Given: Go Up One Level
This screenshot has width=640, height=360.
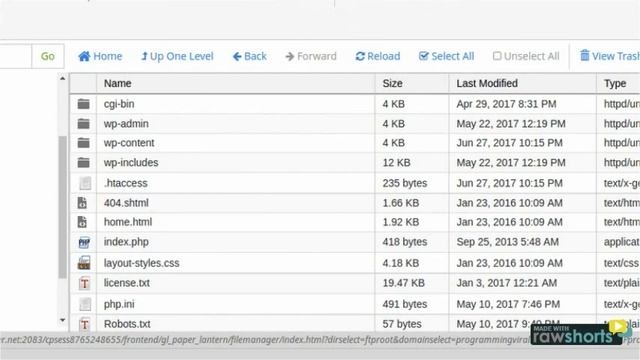Looking at the screenshot, I should click(x=177, y=56).
